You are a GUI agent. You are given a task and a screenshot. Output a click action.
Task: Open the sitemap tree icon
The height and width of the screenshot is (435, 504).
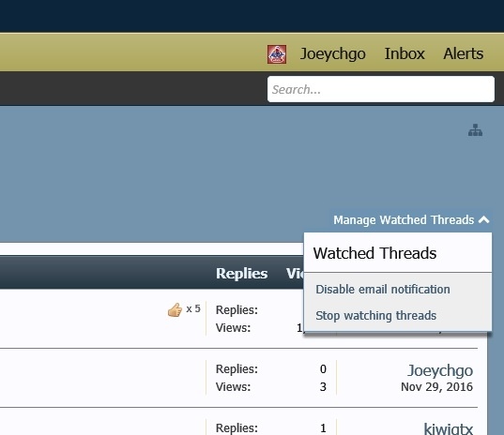pyautogui.click(x=475, y=130)
